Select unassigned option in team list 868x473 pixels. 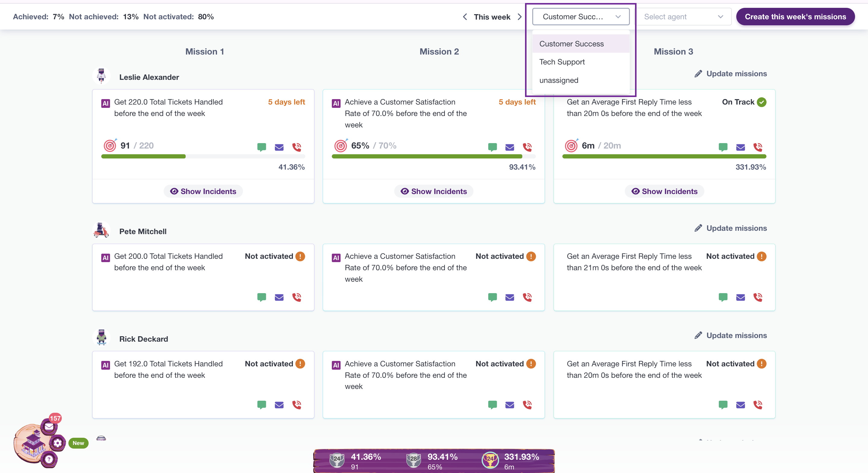click(559, 80)
